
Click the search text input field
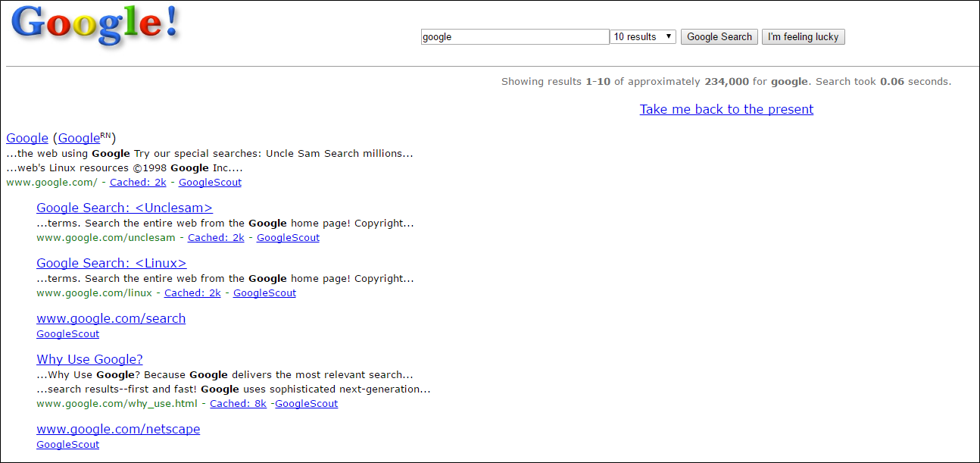(x=514, y=37)
